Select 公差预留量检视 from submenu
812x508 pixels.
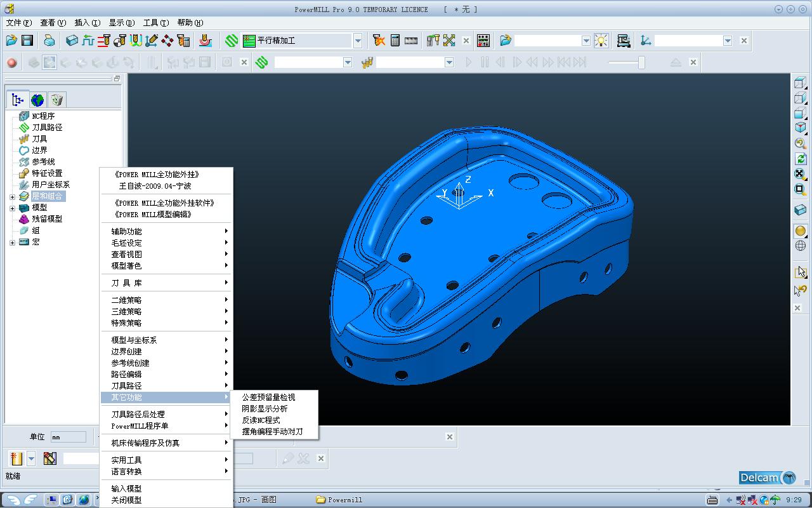(269, 397)
